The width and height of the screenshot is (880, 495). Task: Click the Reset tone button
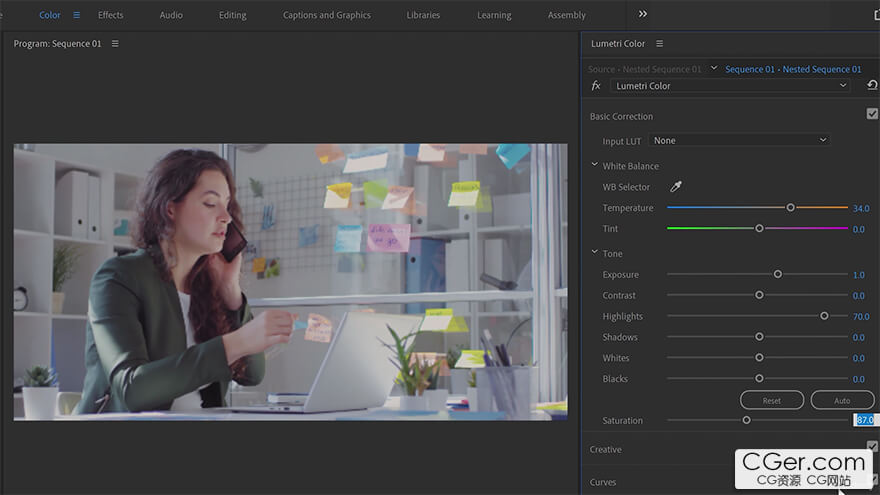[x=772, y=401]
